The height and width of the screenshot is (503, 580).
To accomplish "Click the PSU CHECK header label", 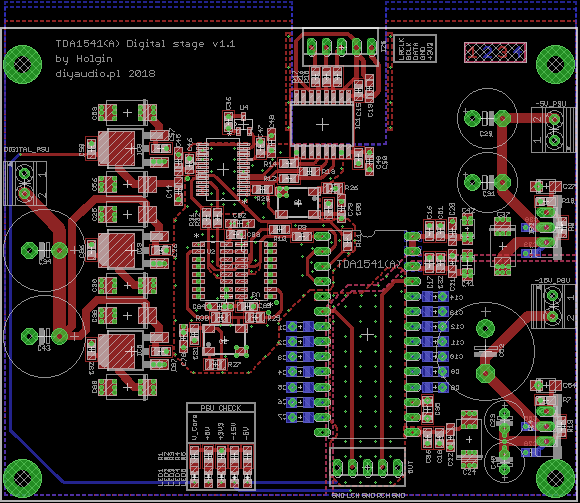I will (221, 408).
